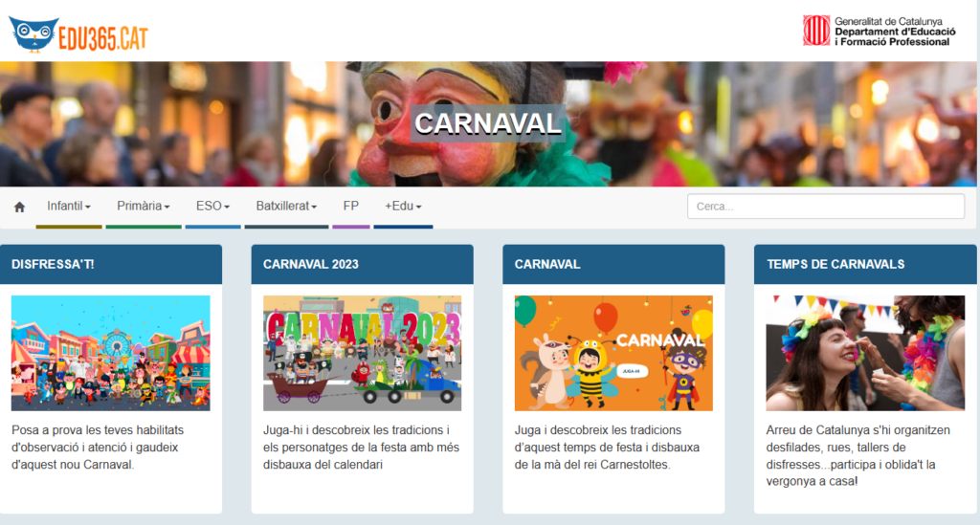Image resolution: width=980 pixels, height=525 pixels.
Task: Click into the Cerca search field
Action: tap(825, 207)
